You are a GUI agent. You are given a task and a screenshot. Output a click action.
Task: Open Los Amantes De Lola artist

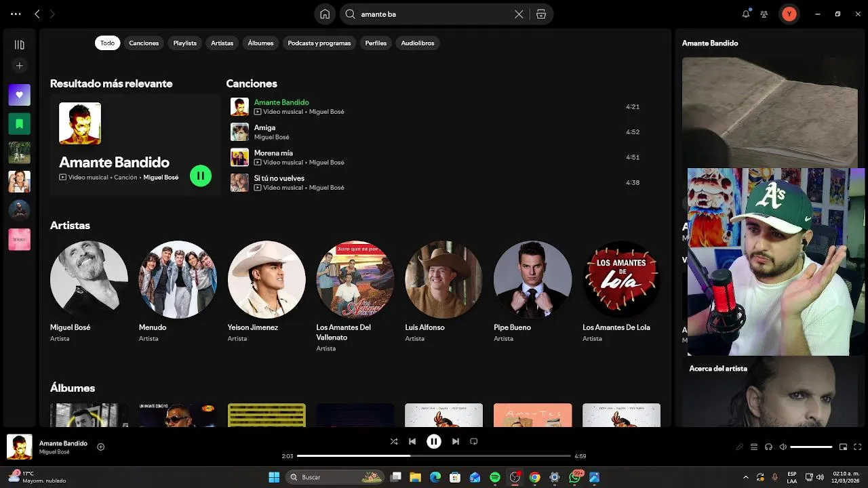tap(621, 291)
